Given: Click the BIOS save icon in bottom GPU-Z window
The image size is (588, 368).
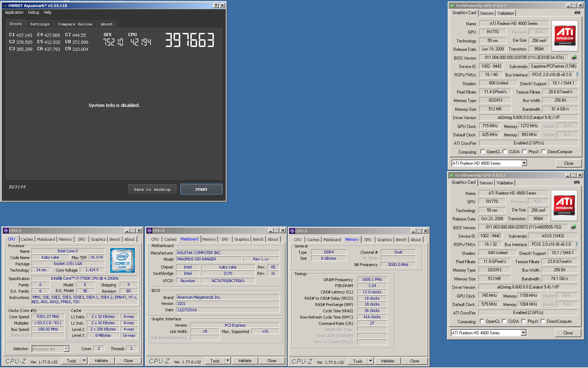Looking at the screenshot, I should point(574,227).
